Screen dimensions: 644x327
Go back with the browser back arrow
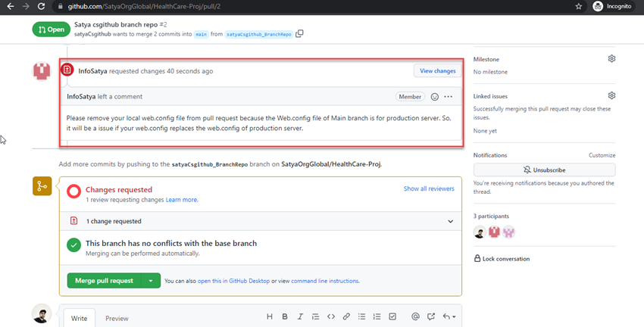click(11, 7)
